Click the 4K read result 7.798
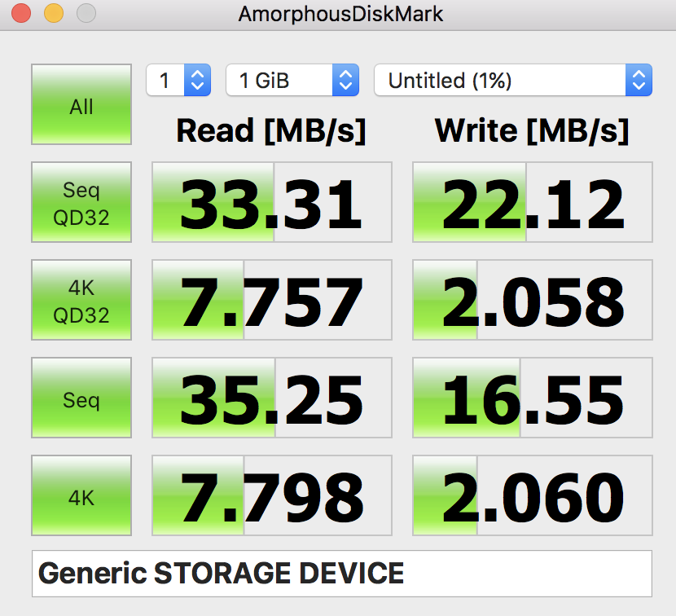The height and width of the screenshot is (616, 676). click(x=272, y=495)
